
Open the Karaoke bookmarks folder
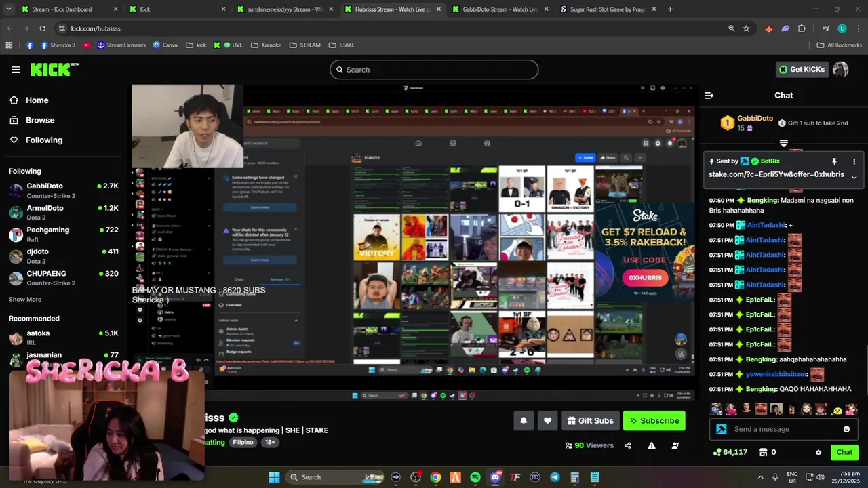pos(266,45)
